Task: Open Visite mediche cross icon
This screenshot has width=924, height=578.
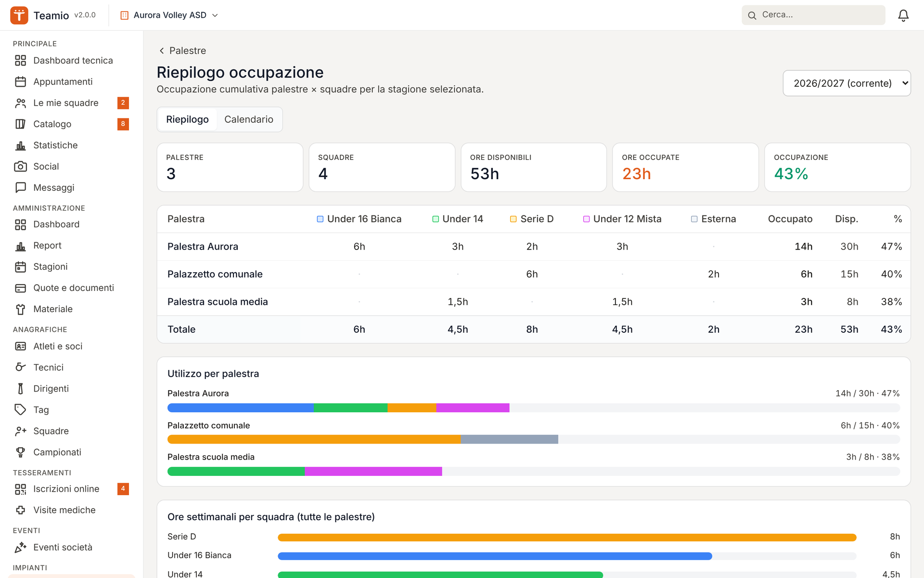Action: click(x=20, y=510)
